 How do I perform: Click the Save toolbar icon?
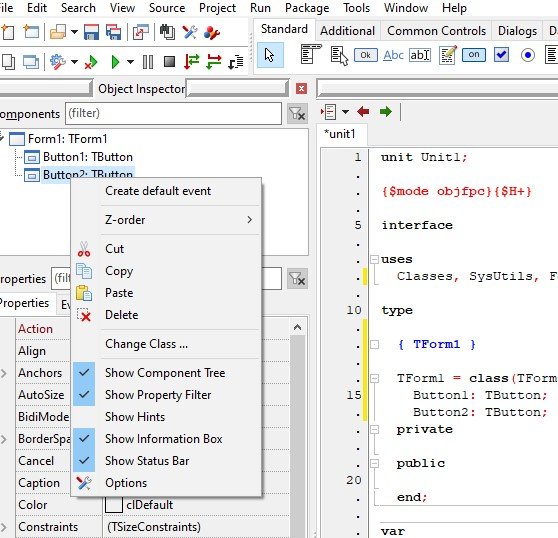91,32
